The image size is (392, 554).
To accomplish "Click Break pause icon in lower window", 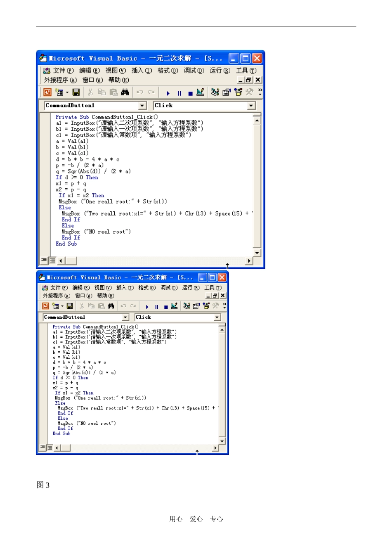I will click(156, 307).
